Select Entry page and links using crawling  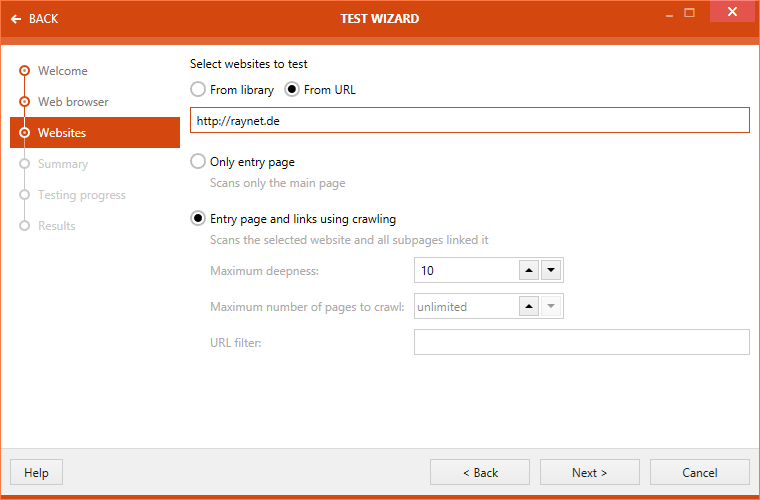[198, 219]
